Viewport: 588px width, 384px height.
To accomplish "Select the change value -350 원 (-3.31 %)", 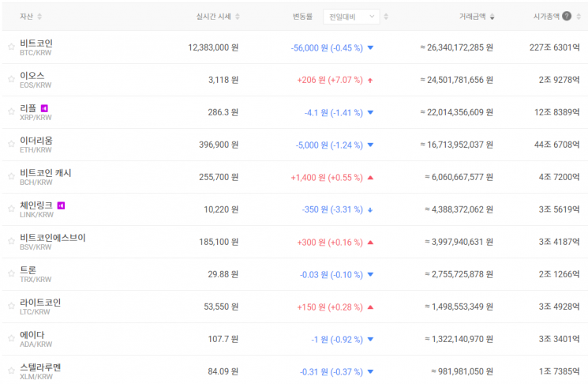I will pos(332,210).
